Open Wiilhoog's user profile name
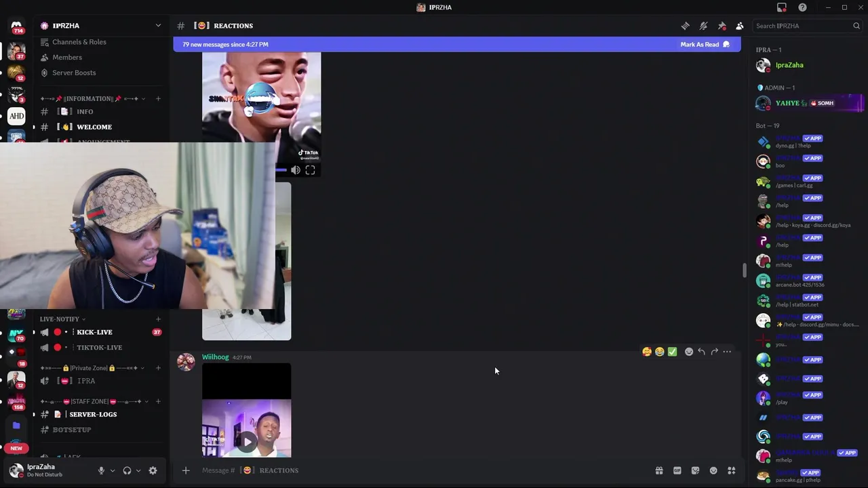 215,357
